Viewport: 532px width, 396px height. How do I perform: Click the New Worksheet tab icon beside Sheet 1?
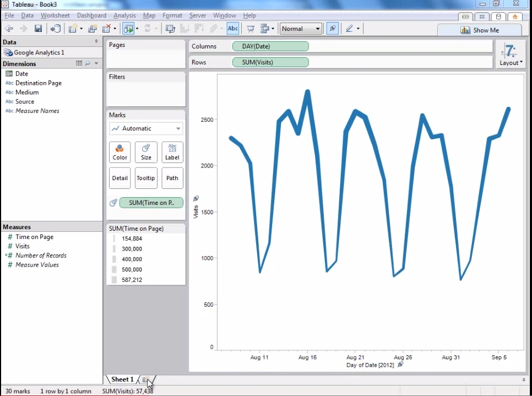(145, 379)
